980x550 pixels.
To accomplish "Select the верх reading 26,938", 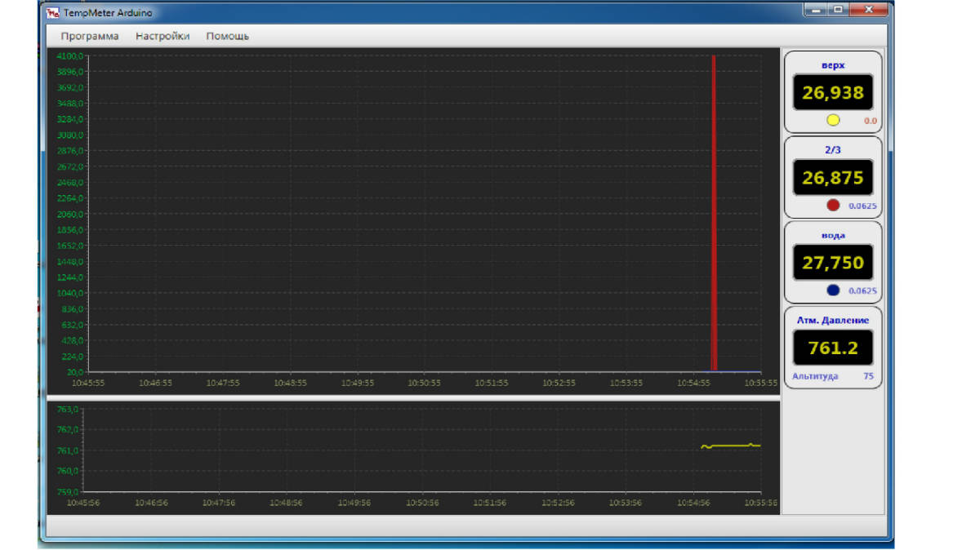I will [833, 92].
